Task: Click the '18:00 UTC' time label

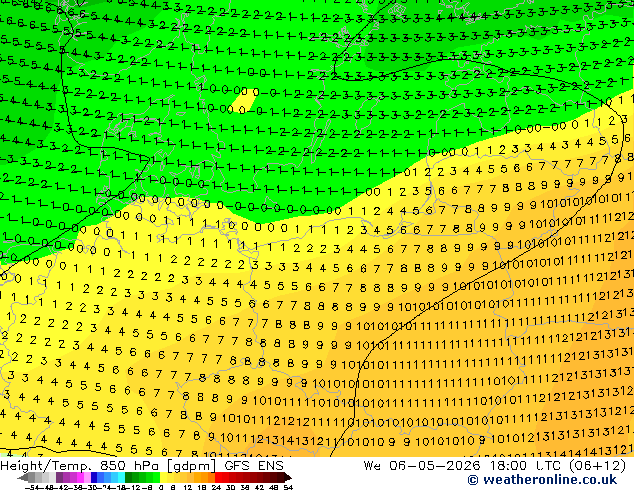Action: [x=528, y=466]
